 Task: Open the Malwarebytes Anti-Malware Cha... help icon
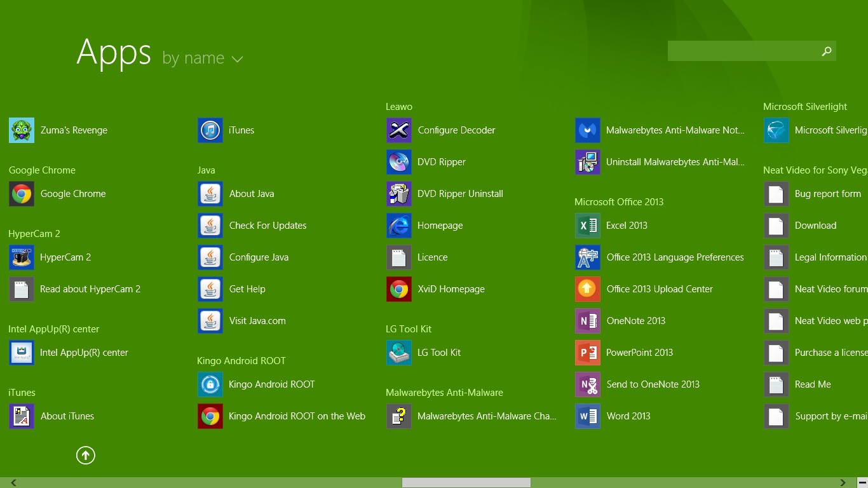[x=399, y=416]
